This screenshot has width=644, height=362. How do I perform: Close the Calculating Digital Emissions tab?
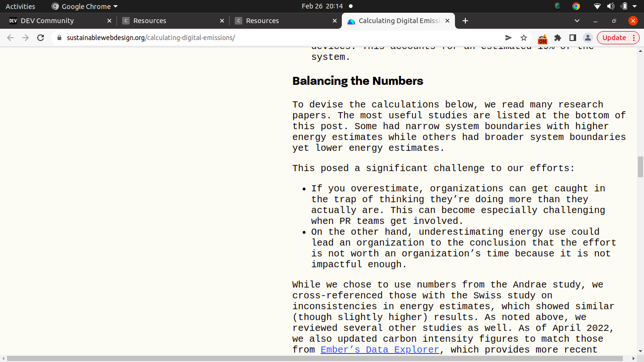click(447, 21)
